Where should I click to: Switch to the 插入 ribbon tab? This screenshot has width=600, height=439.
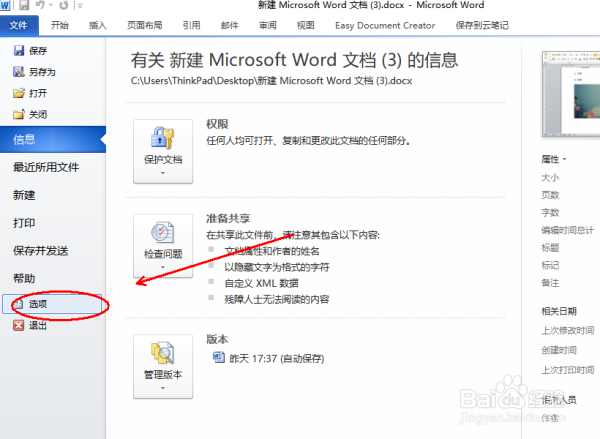coord(98,26)
